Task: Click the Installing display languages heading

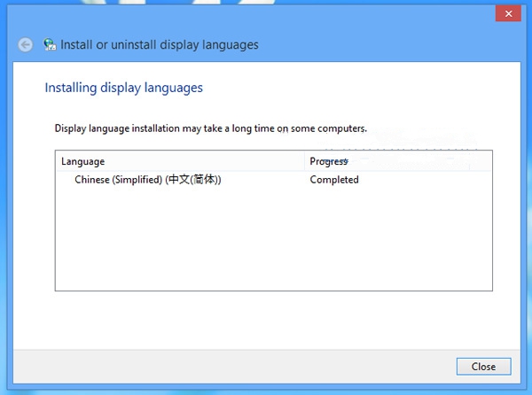Action: click(x=123, y=88)
